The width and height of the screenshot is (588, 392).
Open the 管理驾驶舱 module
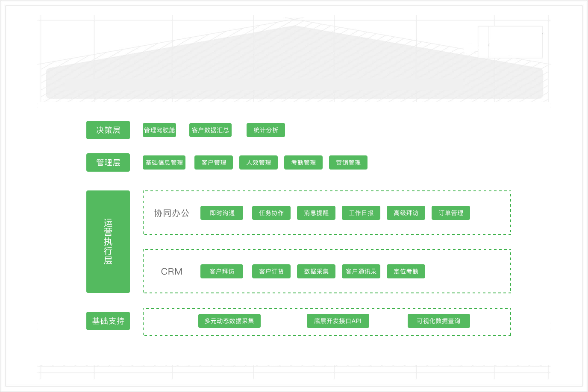(159, 130)
